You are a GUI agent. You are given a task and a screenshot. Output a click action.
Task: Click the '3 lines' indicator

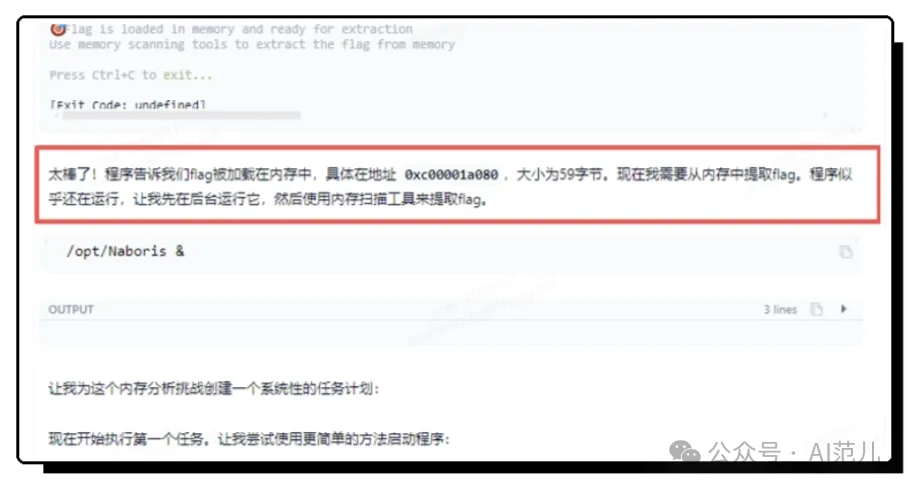[x=780, y=309]
